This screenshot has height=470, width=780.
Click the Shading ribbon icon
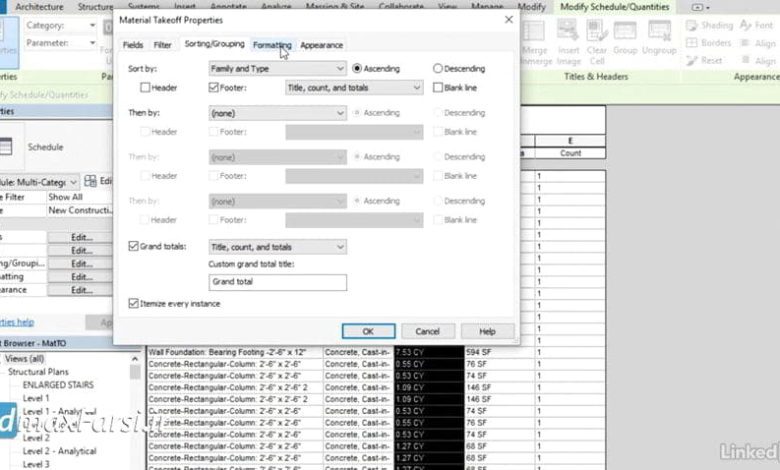point(692,25)
